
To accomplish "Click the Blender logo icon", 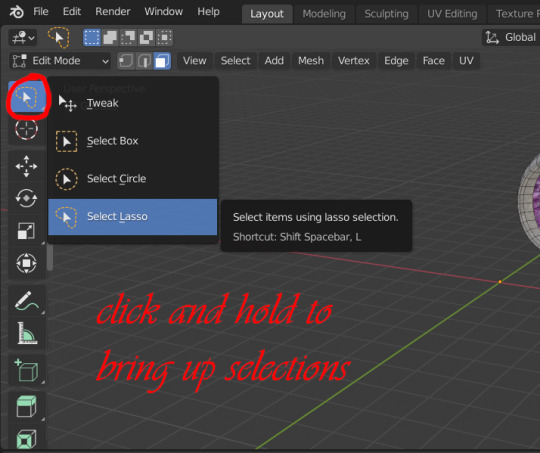I will [16, 12].
